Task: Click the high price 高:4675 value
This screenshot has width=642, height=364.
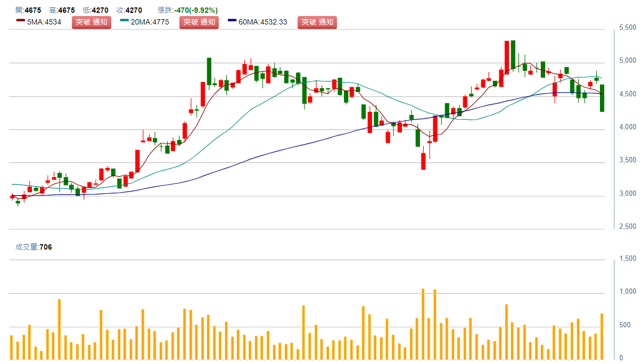Action: point(62,10)
